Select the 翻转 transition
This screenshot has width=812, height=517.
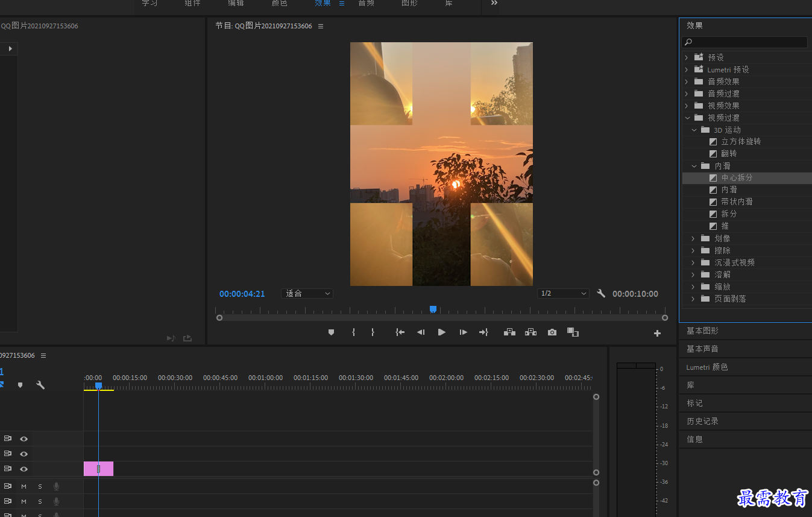[x=729, y=154]
